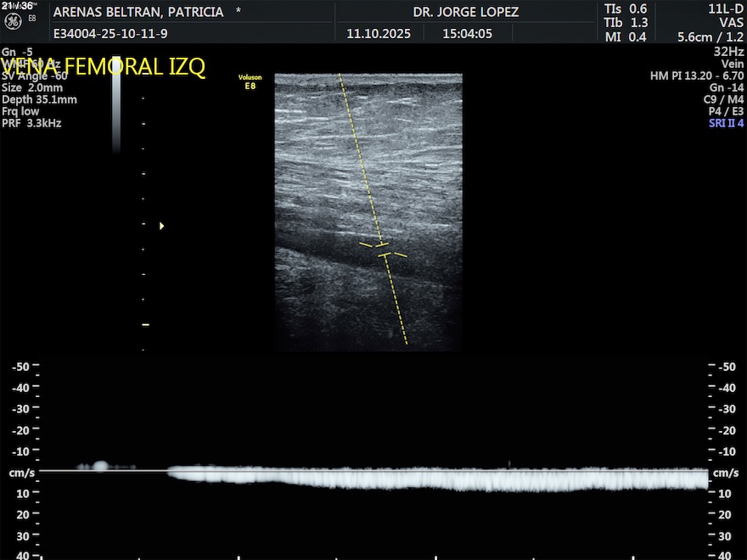Select the VENA FEMORAL IZQ annotation
Image resolution: width=747 pixels, height=560 pixels.
point(104,67)
